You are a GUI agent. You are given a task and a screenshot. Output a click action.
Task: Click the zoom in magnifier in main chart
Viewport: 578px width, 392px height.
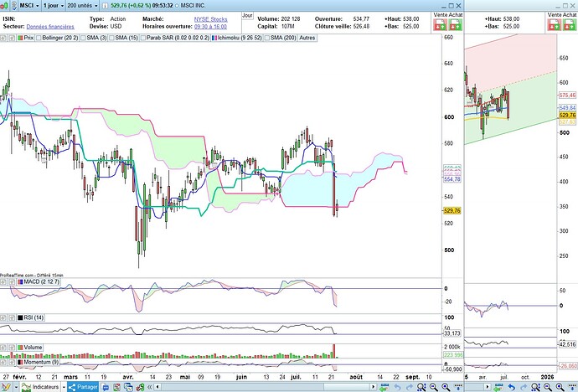(x=446, y=387)
